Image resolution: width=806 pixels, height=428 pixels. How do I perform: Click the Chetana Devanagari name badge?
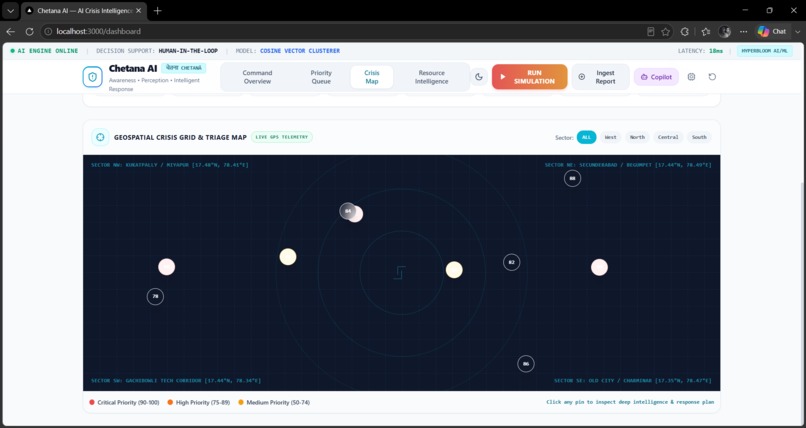[184, 68]
